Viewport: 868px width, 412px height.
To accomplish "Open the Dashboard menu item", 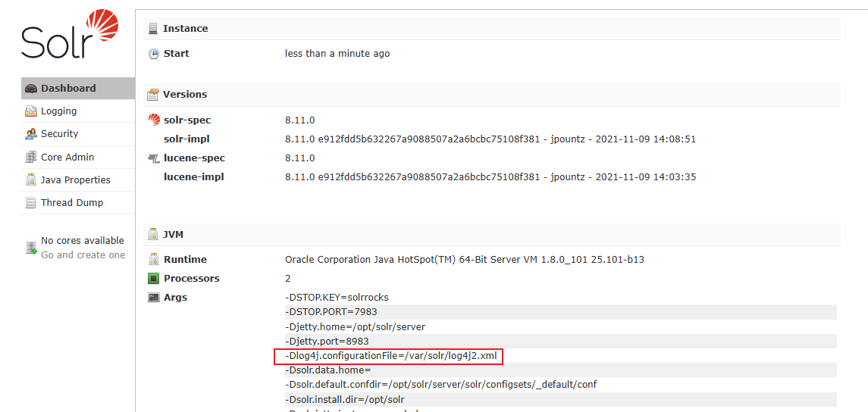I will pos(68,89).
